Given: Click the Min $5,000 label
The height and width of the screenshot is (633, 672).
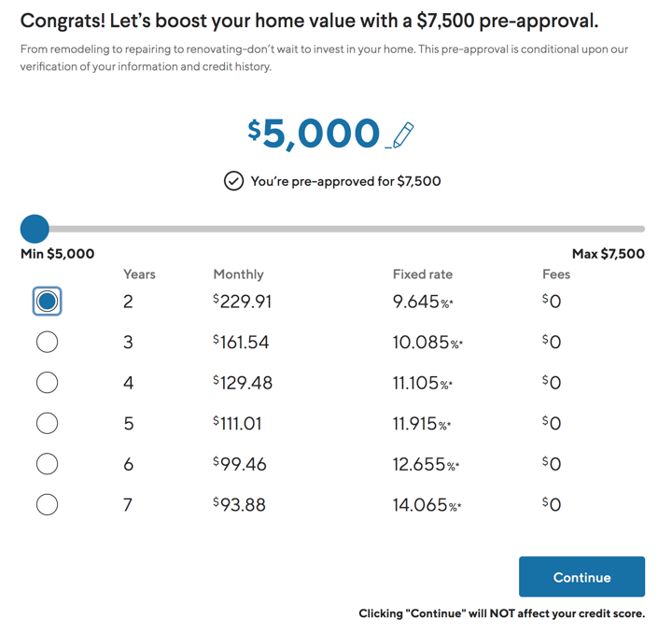Looking at the screenshot, I should (x=58, y=254).
